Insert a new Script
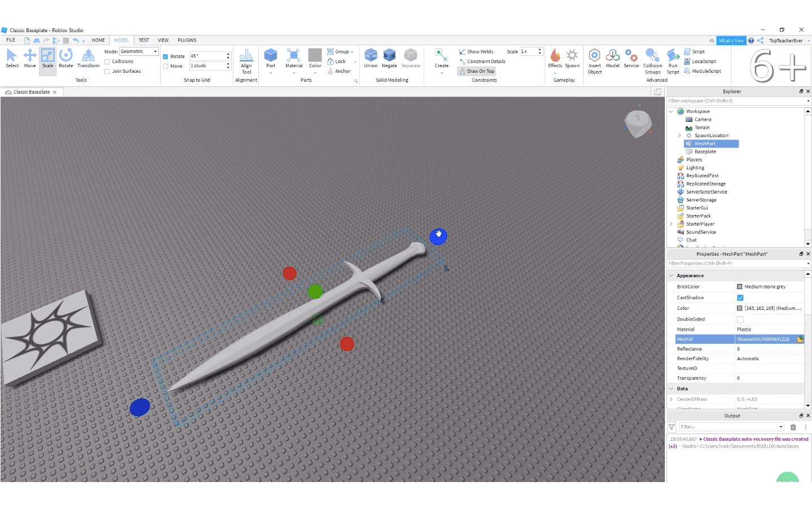Screen dimensions: 812x508 coord(695,51)
